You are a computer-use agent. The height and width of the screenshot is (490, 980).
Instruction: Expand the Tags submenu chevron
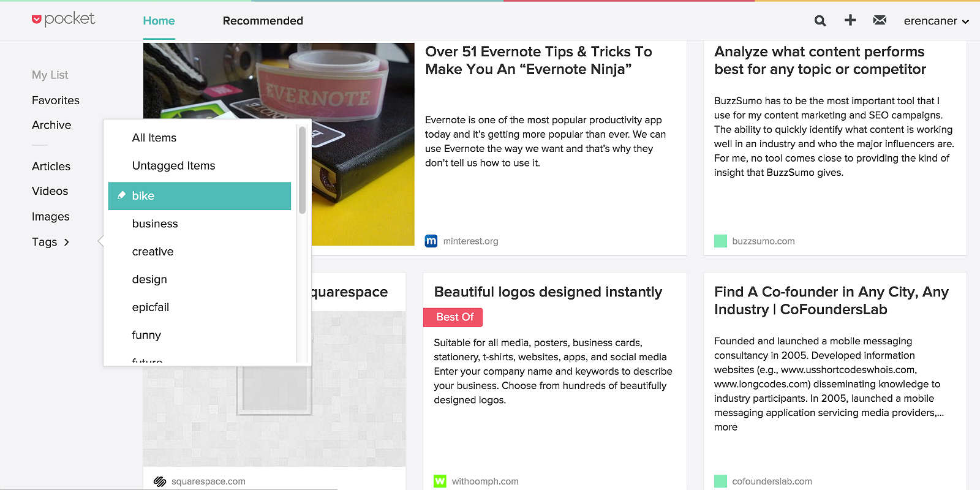point(67,242)
